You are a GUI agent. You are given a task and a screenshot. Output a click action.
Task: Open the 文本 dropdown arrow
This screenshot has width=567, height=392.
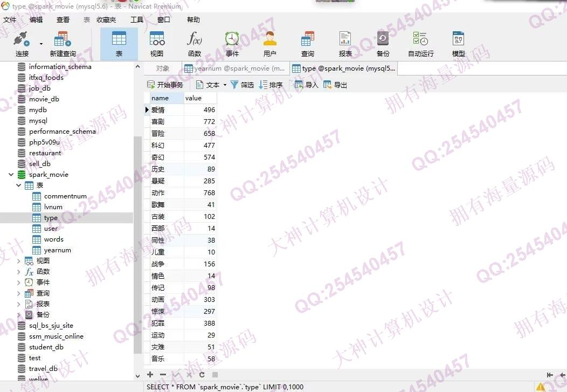(225, 85)
